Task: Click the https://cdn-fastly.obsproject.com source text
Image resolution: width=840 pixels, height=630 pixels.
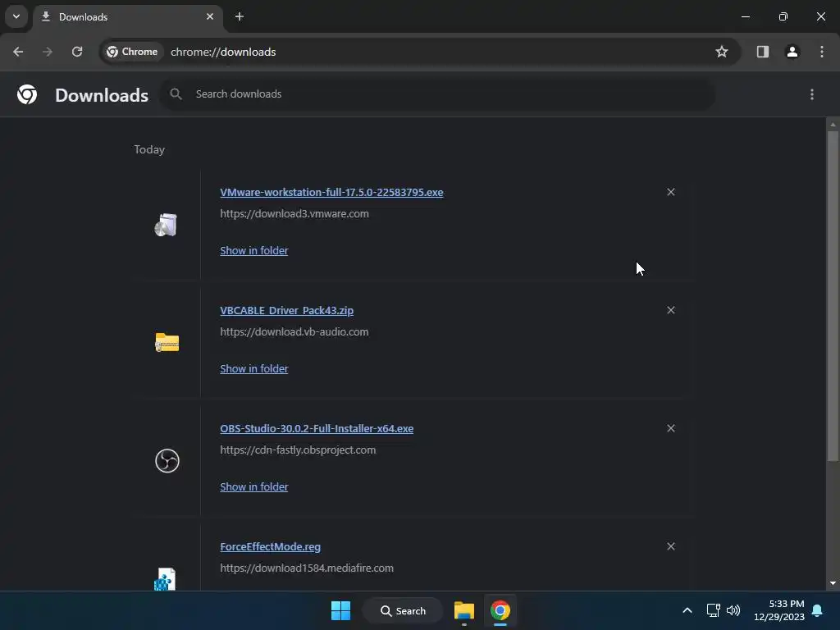Action: click(298, 450)
